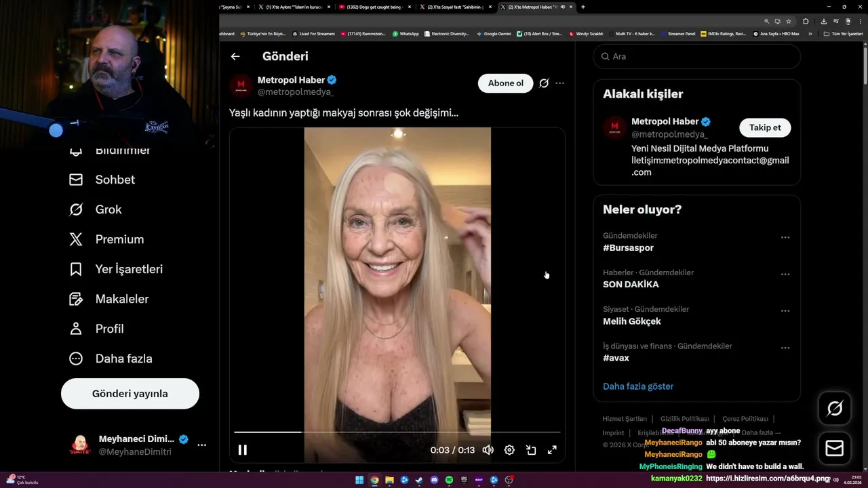Viewport: 868px width, 488px height.
Task: Open a new browser tab
Action: (583, 7)
